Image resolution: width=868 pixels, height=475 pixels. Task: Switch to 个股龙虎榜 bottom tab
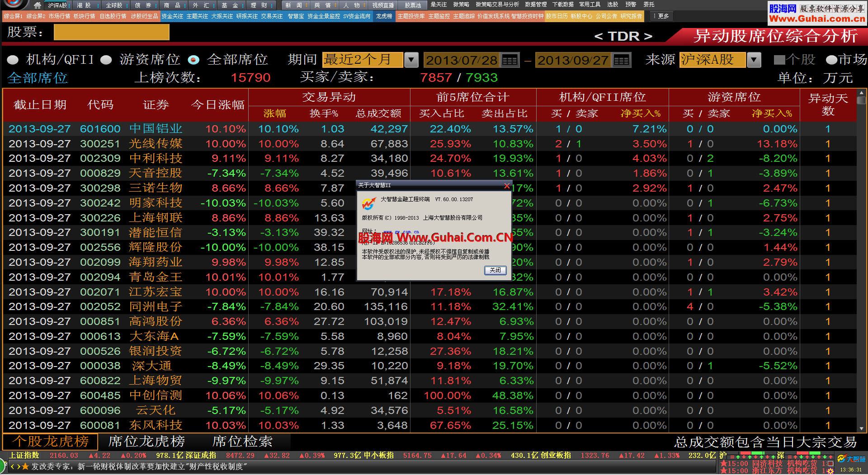coord(50,441)
